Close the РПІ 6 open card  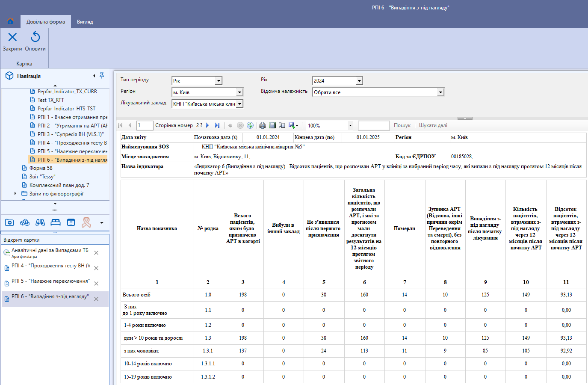pos(96,299)
